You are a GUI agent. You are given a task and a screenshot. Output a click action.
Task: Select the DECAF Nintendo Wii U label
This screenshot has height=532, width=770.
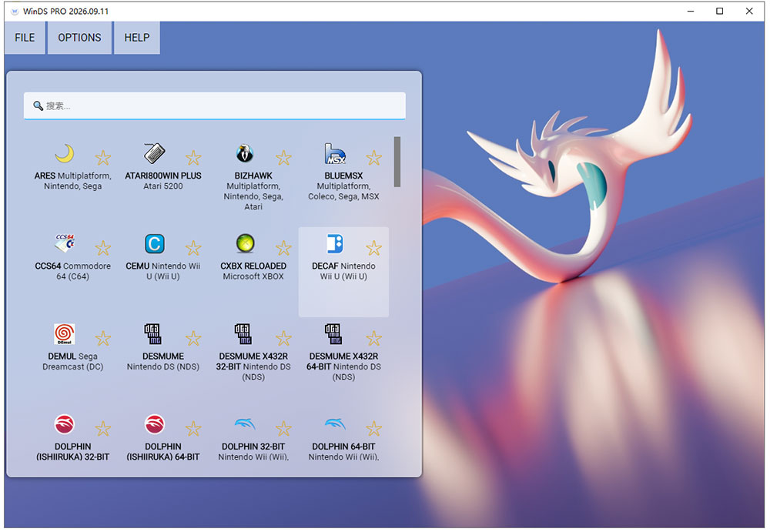343,271
